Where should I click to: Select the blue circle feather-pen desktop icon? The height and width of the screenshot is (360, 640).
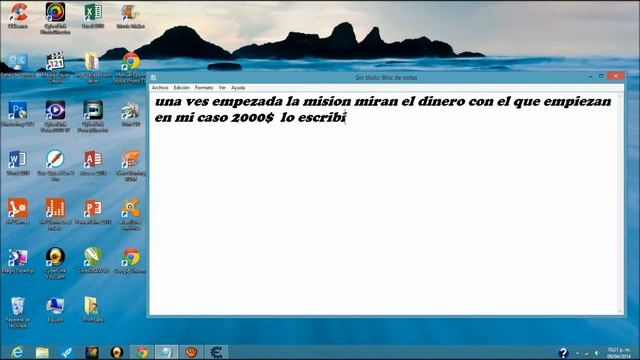tap(56, 165)
